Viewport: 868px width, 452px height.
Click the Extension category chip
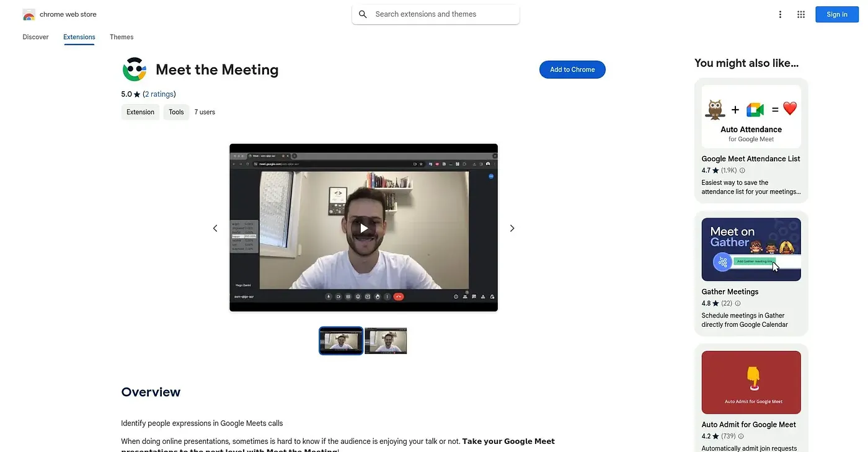(x=140, y=112)
